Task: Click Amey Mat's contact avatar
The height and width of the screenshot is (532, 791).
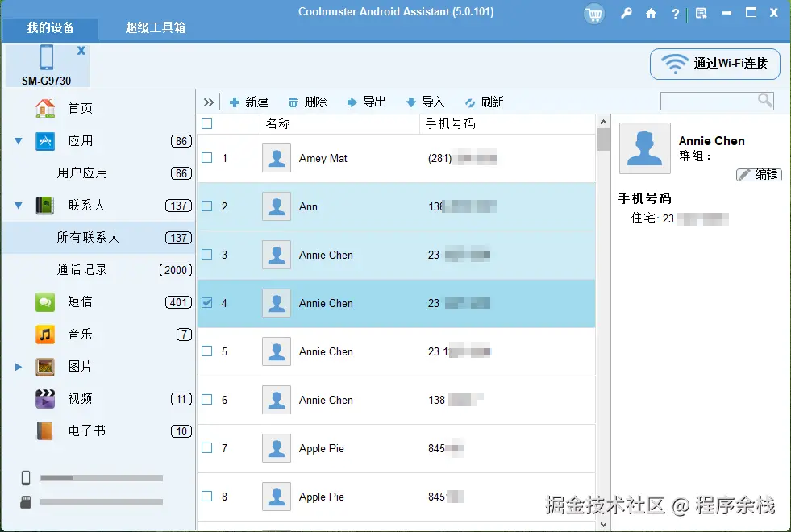Action: click(277, 158)
